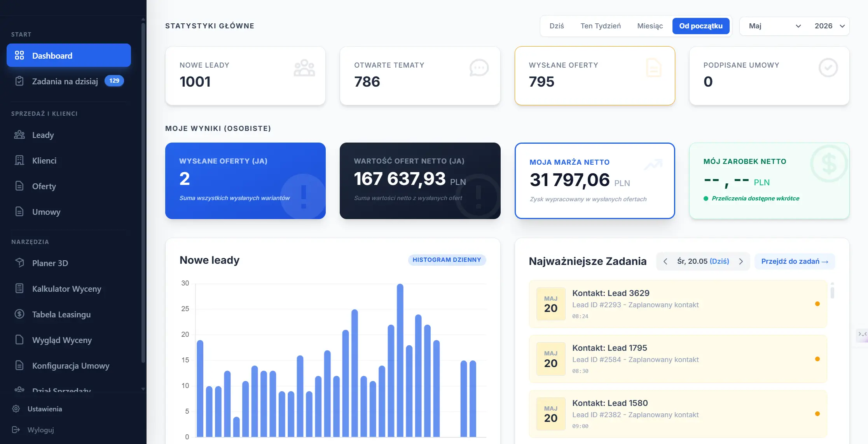This screenshot has height=444, width=868.
Task: Open Wygląd Wyceny tool
Action: [69, 340]
